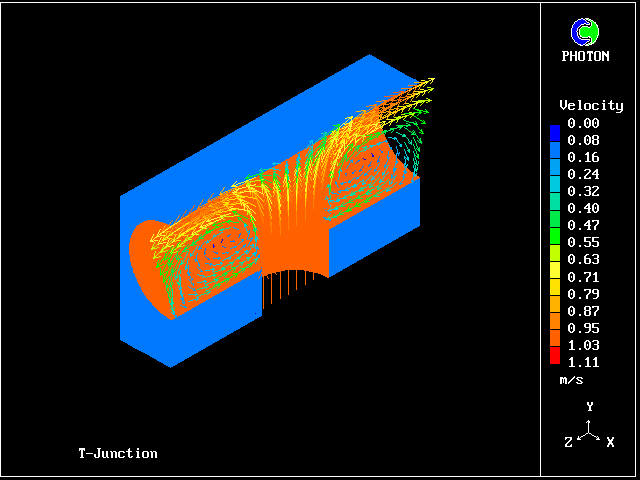Viewport: 640px width, 480px height.
Task: Click the Y axis label on triad
Action: pyautogui.click(x=591, y=407)
